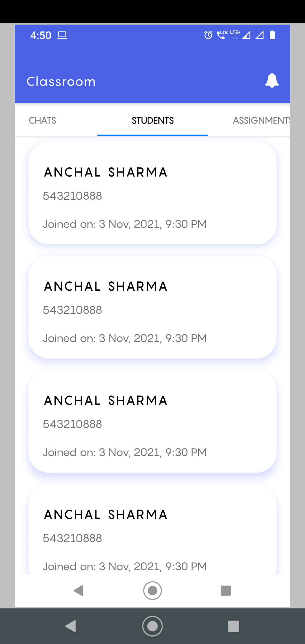This screenshot has width=305, height=644.
Task: Tap the Classroom title in the header
Action: tap(61, 81)
